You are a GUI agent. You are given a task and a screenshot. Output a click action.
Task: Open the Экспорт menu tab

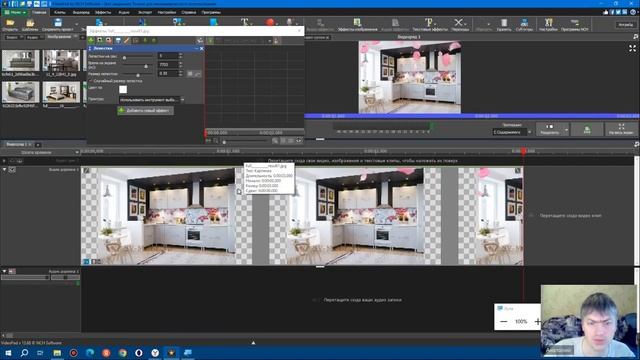point(144,12)
